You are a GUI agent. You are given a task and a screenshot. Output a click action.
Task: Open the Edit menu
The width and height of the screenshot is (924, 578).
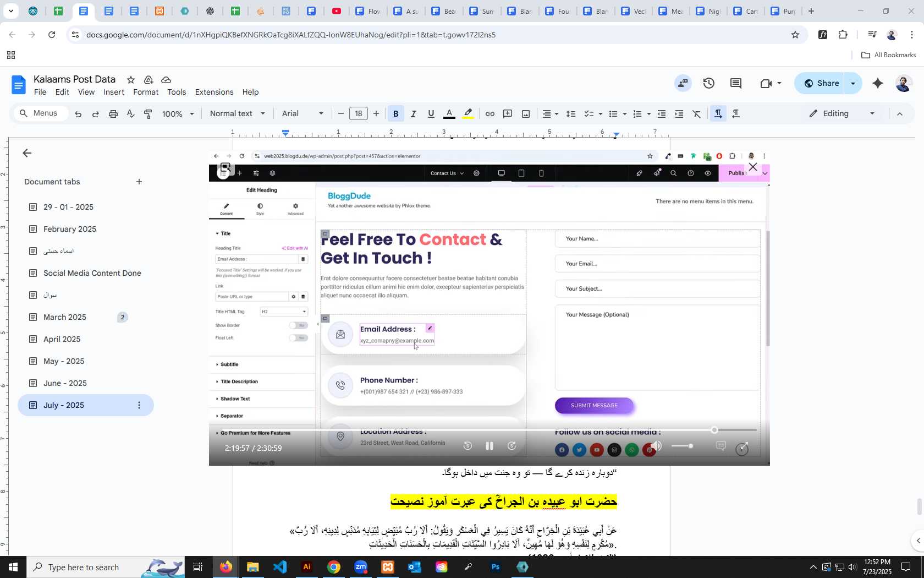(x=62, y=92)
